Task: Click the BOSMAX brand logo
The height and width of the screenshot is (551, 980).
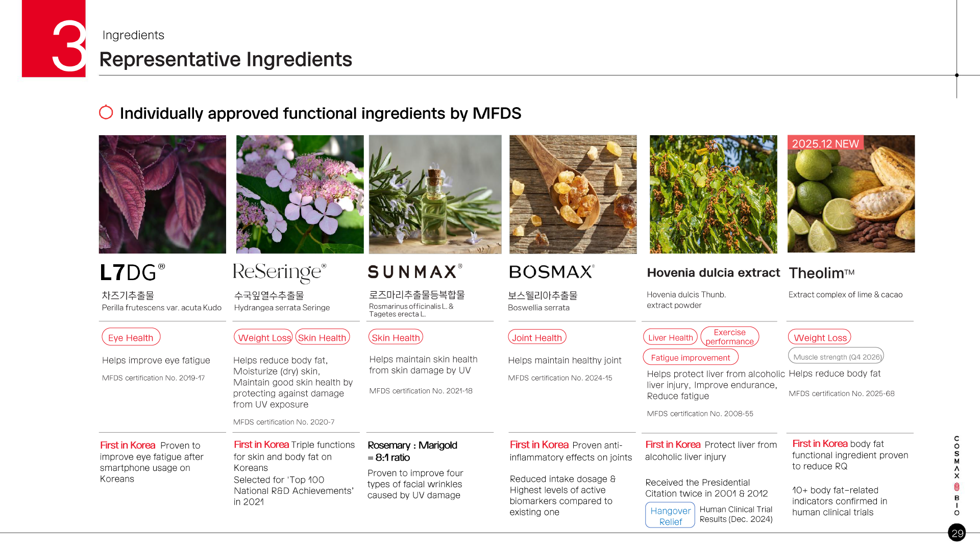Action: (x=552, y=271)
